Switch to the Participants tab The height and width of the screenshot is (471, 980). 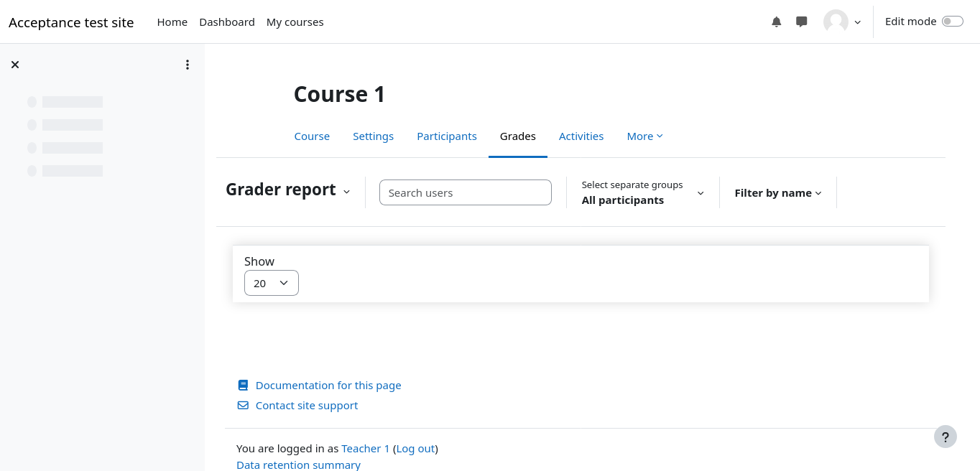click(x=446, y=136)
